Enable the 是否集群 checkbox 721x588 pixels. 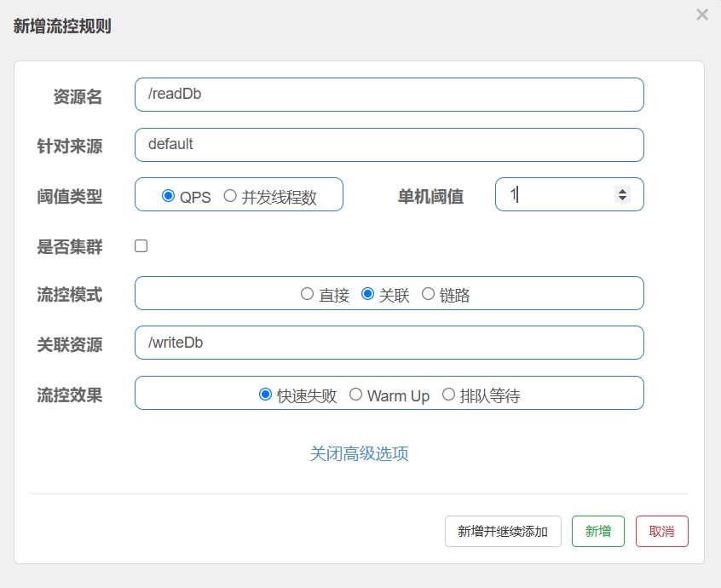point(141,246)
